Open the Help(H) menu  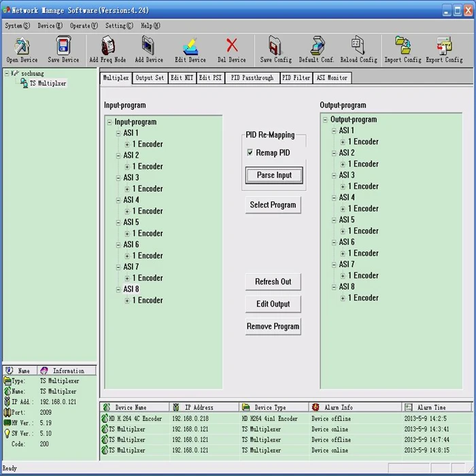150,26
